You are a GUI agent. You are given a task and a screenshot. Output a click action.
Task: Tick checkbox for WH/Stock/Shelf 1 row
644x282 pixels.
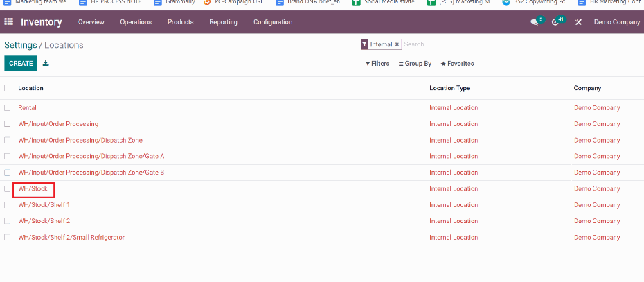pyautogui.click(x=8, y=204)
